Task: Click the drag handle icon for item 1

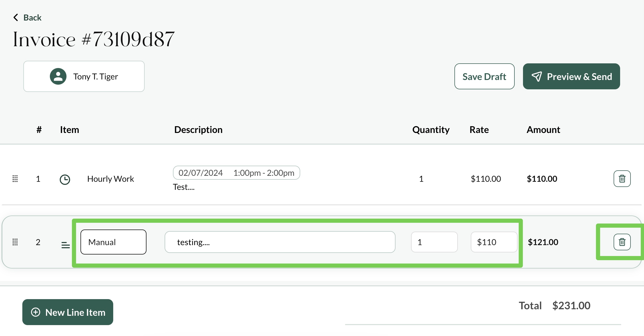Action: point(15,178)
